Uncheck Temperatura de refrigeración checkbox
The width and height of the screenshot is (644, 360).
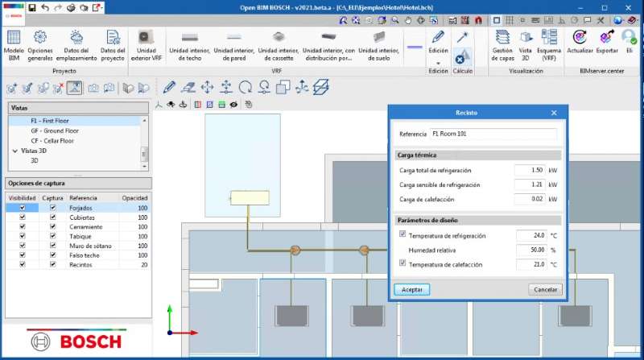coord(402,234)
